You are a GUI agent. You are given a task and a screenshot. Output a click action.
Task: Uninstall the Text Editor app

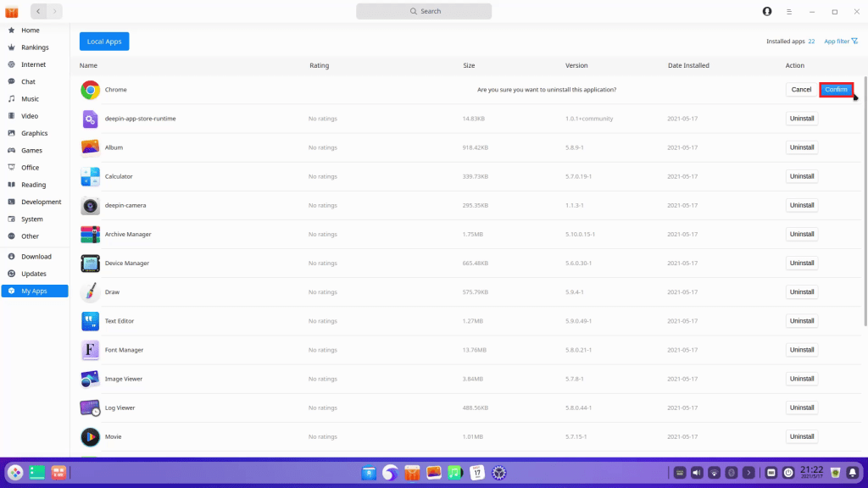coord(801,321)
